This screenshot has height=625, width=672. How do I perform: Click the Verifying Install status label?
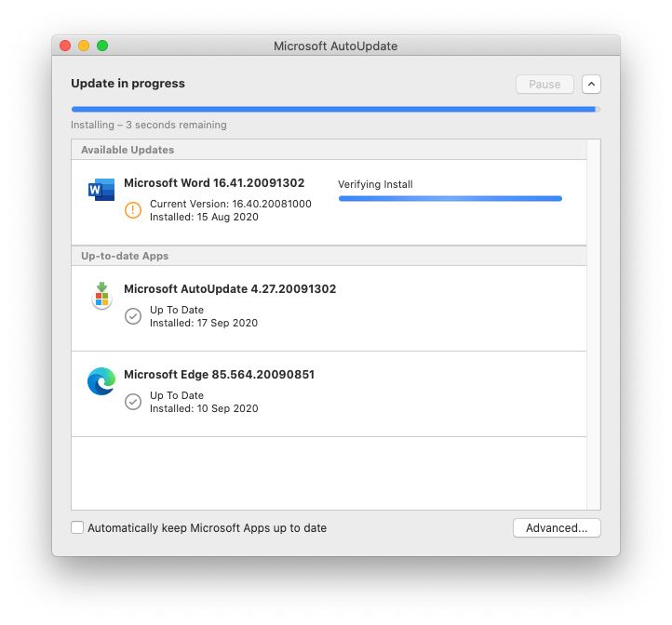point(375,184)
